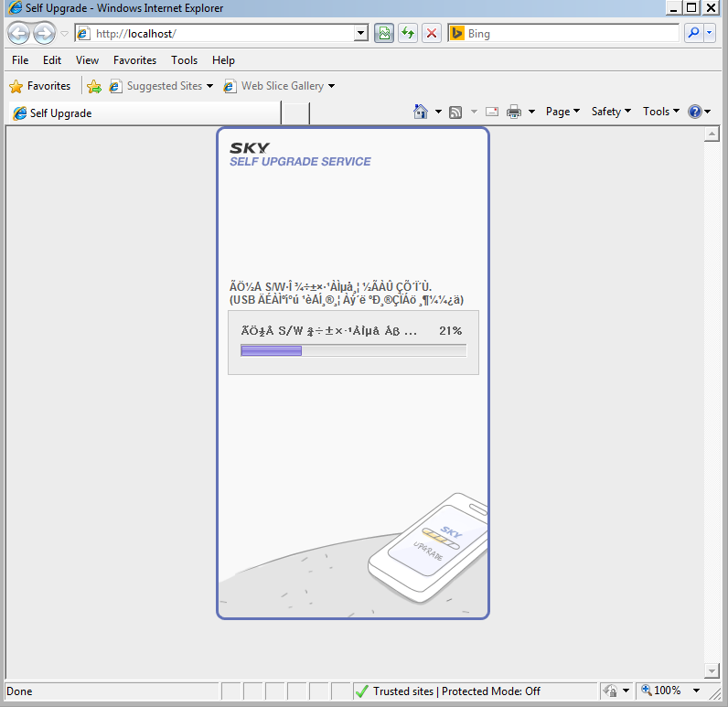This screenshot has width=728, height=707.
Task: Click the scrollbar up arrow
Action: pos(712,134)
